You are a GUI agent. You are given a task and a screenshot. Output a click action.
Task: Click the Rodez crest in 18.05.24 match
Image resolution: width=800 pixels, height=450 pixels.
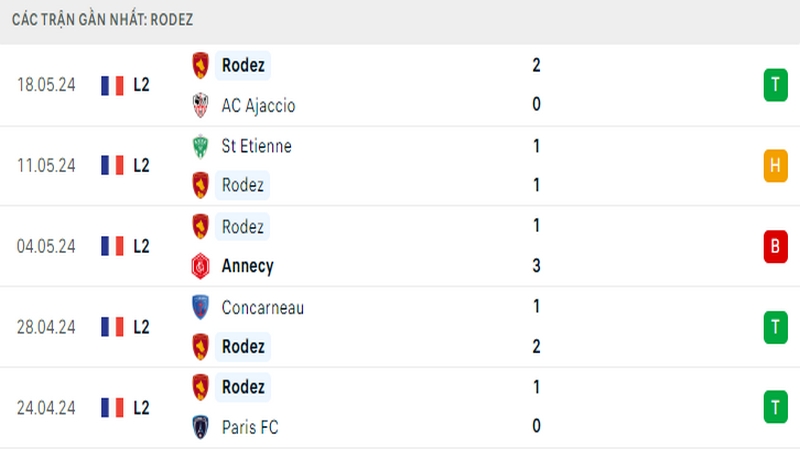(x=200, y=65)
